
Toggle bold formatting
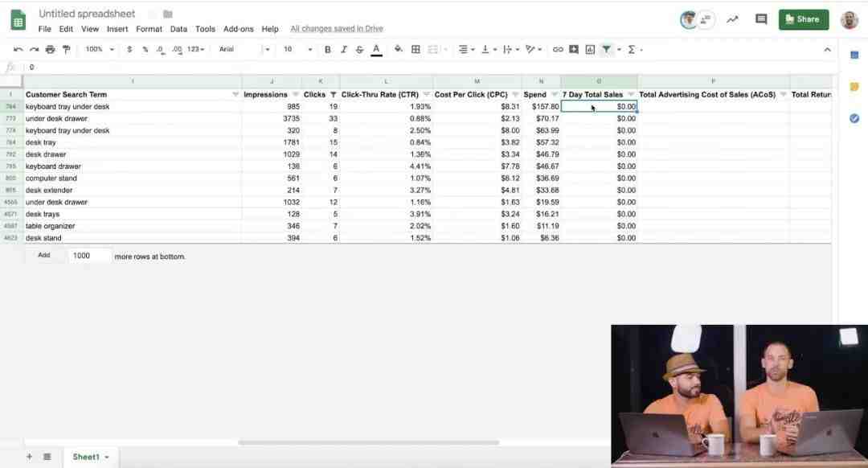328,49
